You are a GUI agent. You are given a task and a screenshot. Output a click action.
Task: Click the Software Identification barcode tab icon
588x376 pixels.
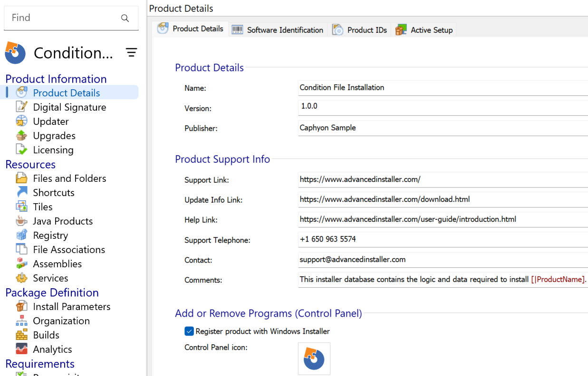click(x=237, y=29)
